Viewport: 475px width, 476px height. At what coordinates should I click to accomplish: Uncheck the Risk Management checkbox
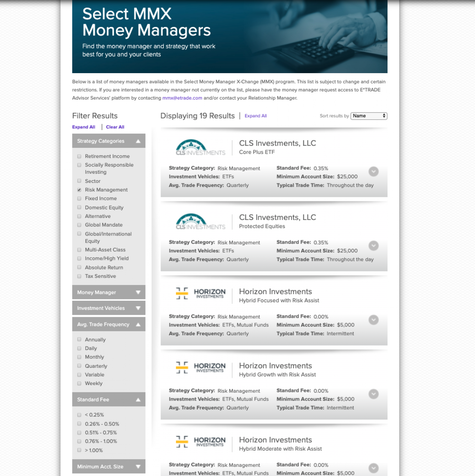[x=79, y=190]
